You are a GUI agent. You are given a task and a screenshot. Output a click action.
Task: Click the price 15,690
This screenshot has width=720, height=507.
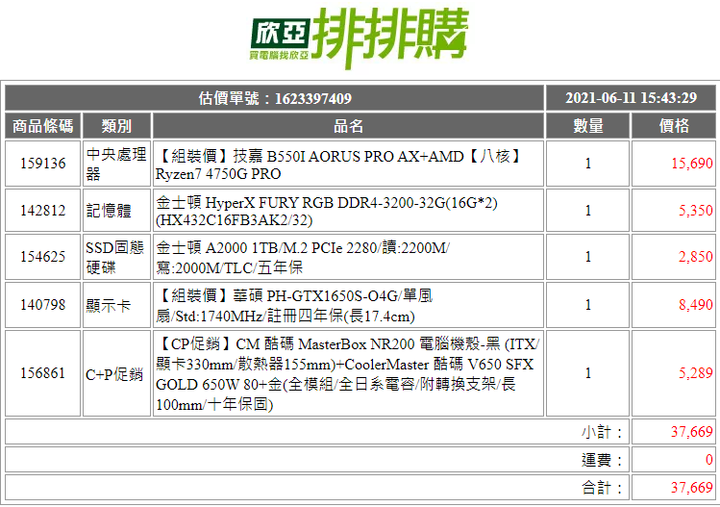692,163
